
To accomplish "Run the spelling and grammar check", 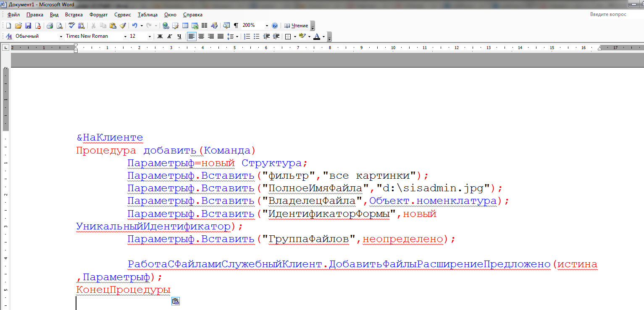I will coord(72,26).
